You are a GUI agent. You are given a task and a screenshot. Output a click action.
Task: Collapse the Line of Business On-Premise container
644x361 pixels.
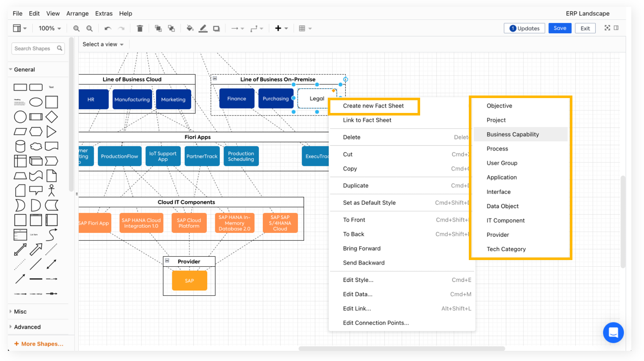(215, 78)
